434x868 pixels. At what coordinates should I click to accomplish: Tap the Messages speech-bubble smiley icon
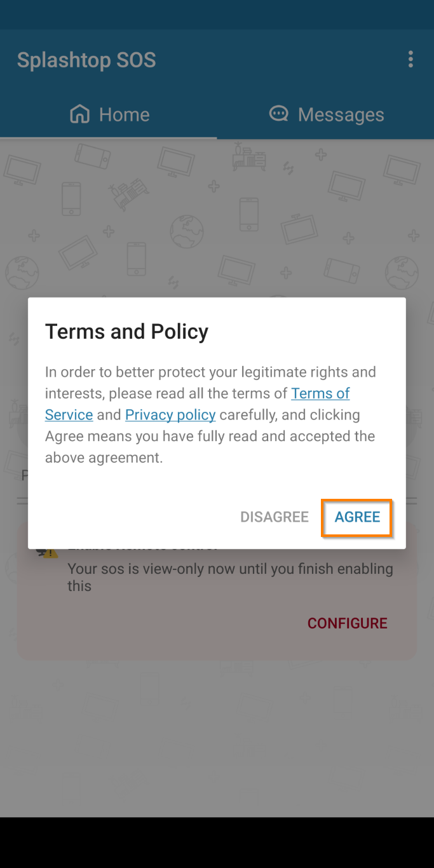(279, 113)
